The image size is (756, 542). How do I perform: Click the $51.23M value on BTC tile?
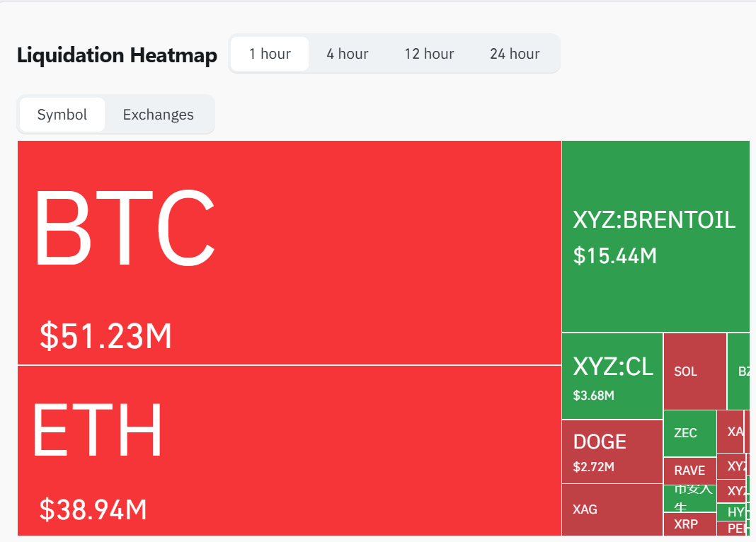pyautogui.click(x=103, y=338)
